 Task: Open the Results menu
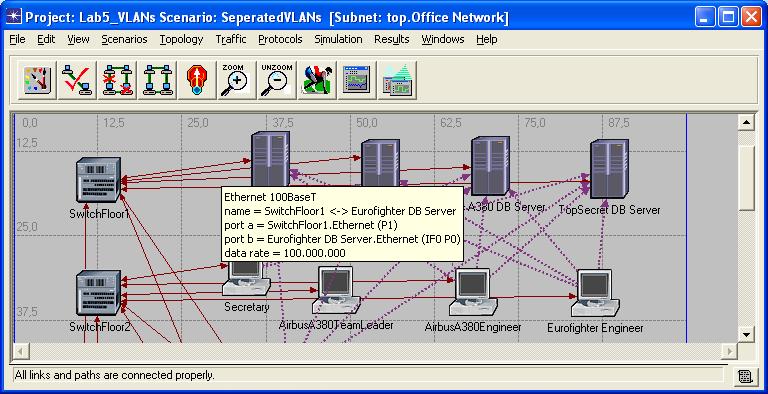pyautogui.click(x=391, y=39)
